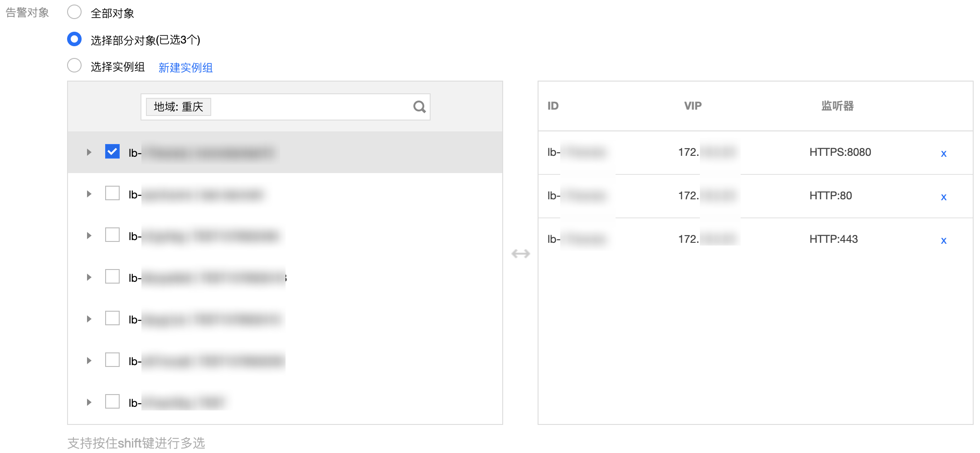Remove the HTTP:443 listener row
The image size is (980, 453).
(x=943, y=241)
